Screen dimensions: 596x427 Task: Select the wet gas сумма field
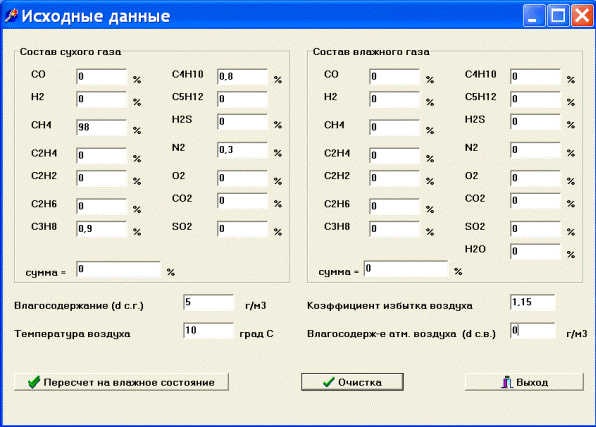tap(406, 269)
